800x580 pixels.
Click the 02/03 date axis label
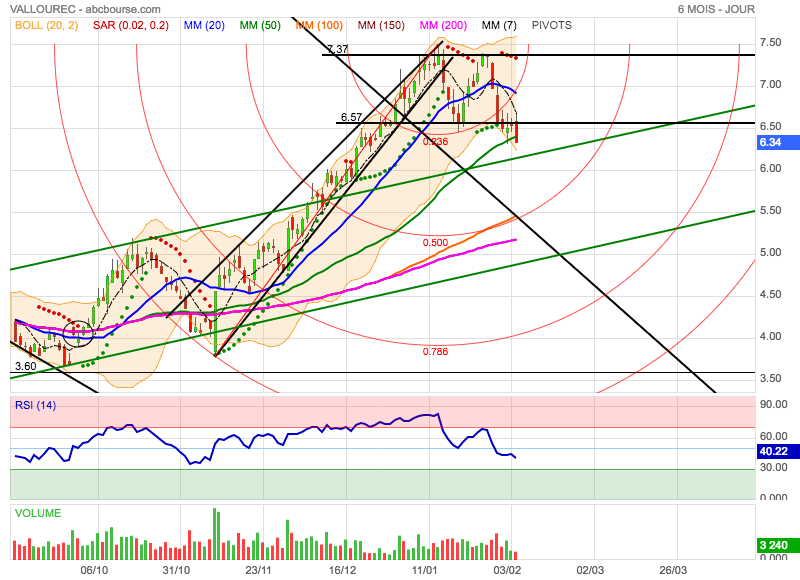tap(590, 570)
